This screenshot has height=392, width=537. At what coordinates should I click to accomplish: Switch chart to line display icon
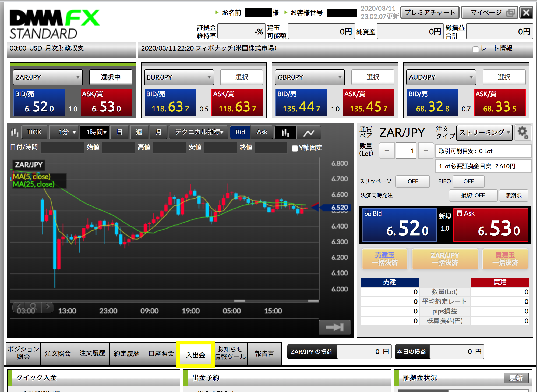click(x=309, y=132)
